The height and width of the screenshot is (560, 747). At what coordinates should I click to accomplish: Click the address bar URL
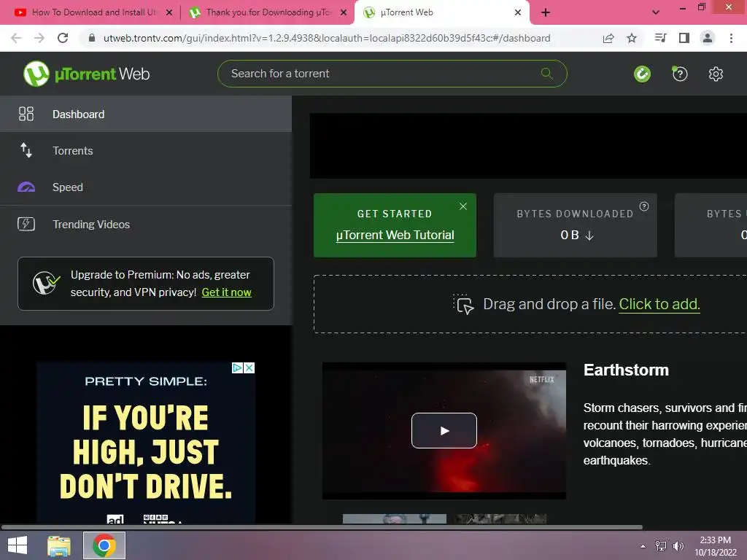click(327, 38)
